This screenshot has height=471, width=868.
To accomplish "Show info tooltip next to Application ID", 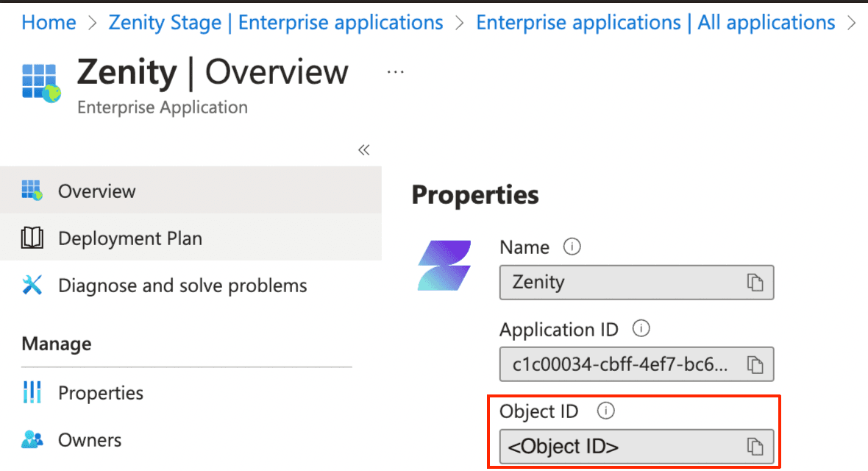I will tap(641, 328).
